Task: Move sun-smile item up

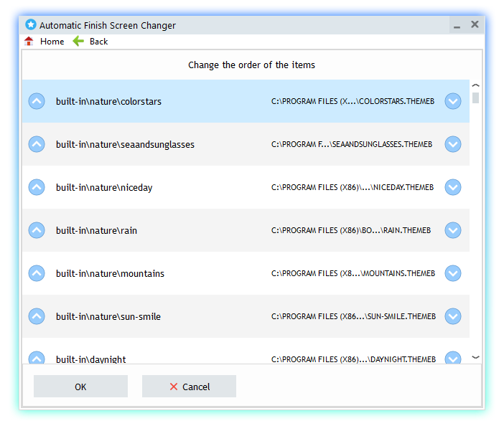Action: 37,316
